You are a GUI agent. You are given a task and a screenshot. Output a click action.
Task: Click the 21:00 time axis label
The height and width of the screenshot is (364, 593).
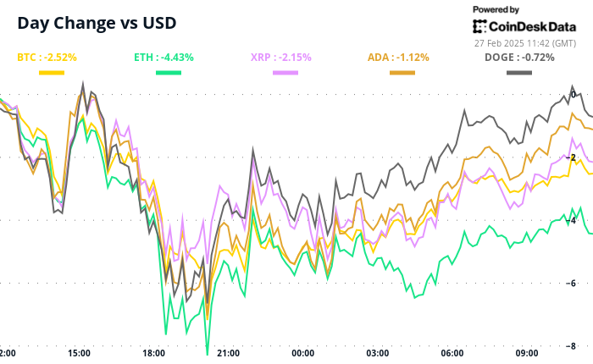coord(229,353)
